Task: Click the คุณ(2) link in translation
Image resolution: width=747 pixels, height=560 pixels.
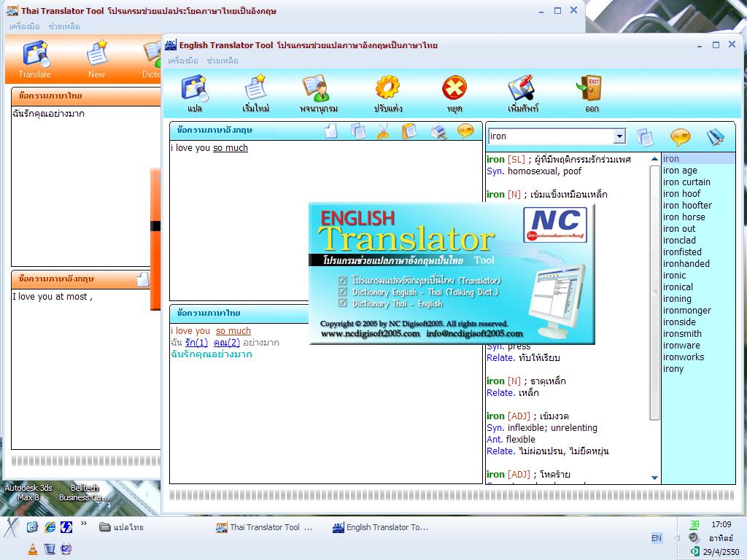Action: coord(227,343)
